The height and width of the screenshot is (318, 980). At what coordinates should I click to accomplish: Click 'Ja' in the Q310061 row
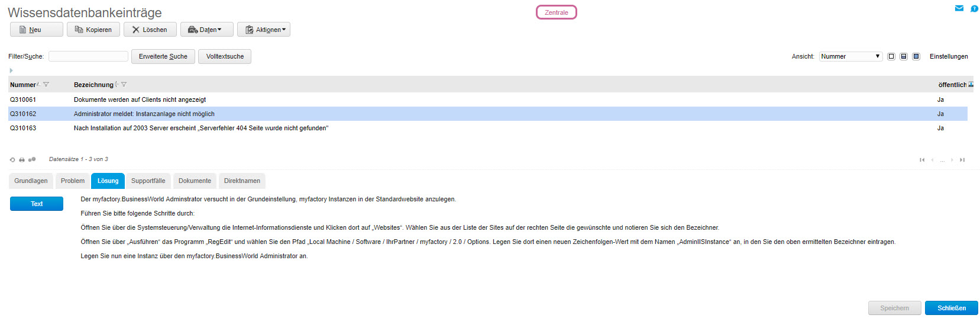pyautogui.click(x=940, y=99)
